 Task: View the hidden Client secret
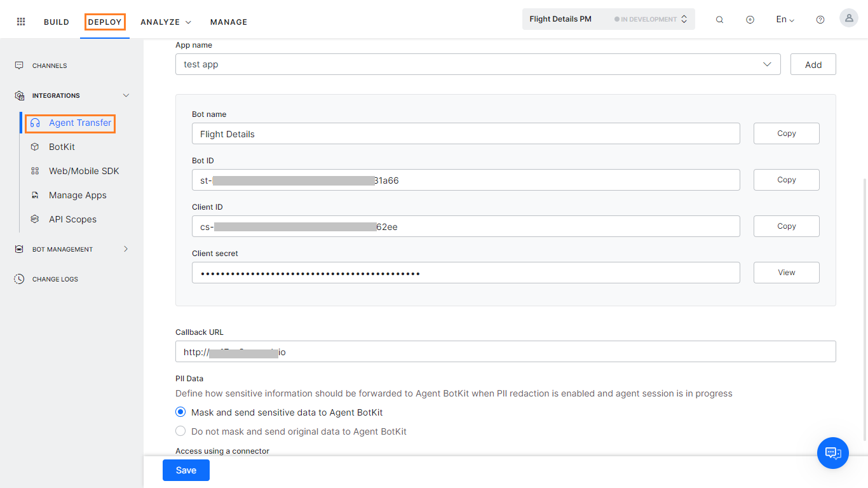click(x=786, y=272)
